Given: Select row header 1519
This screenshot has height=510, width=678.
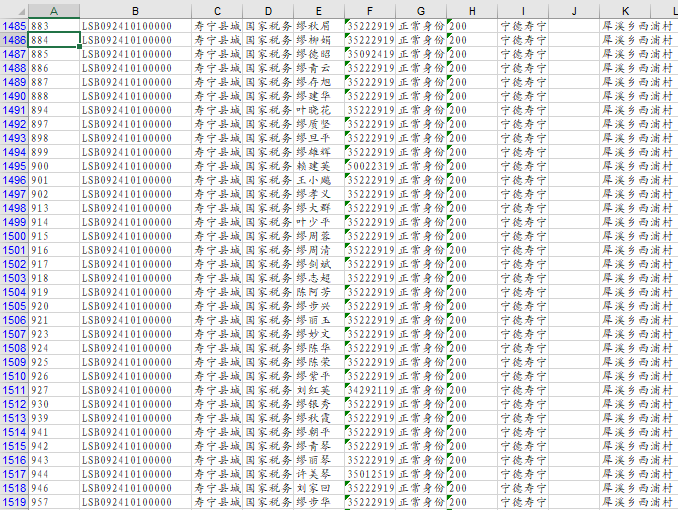Looking at the screenshot, I should [x=14, y=502].
